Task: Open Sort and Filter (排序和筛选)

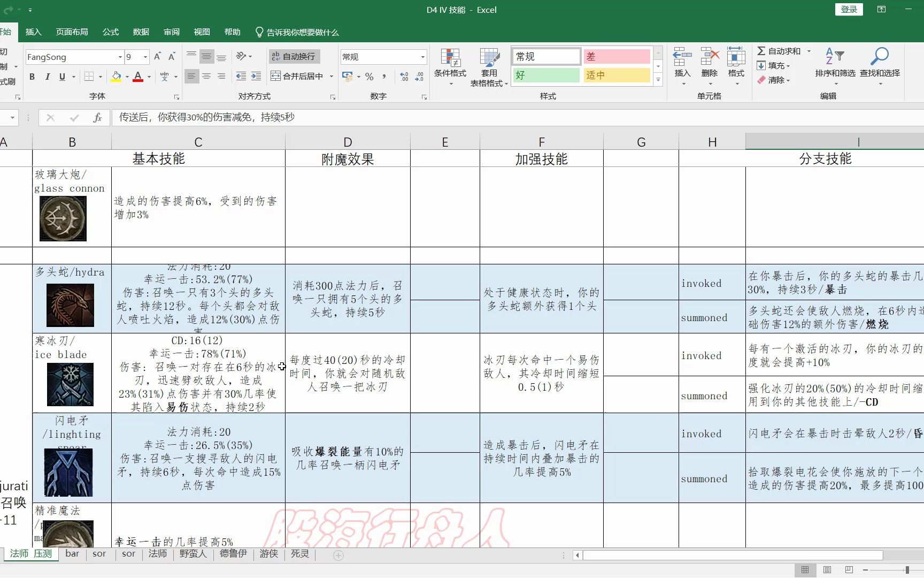Action: click(x=835, y=67)
